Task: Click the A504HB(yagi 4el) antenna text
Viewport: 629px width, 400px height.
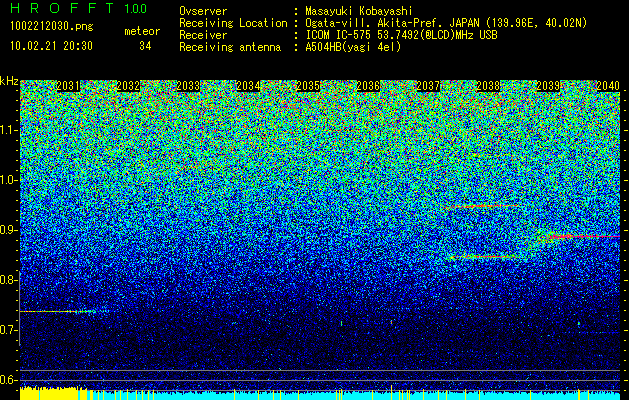Action: (x=353, y=47)
